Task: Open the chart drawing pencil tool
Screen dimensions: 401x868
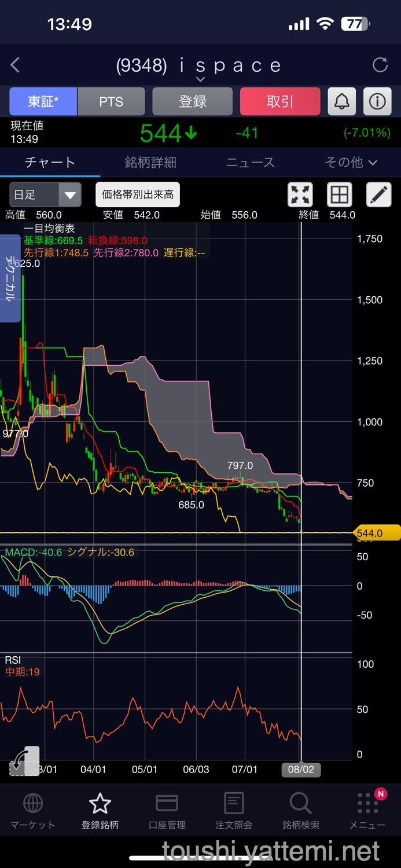Action: coord(379,195)
